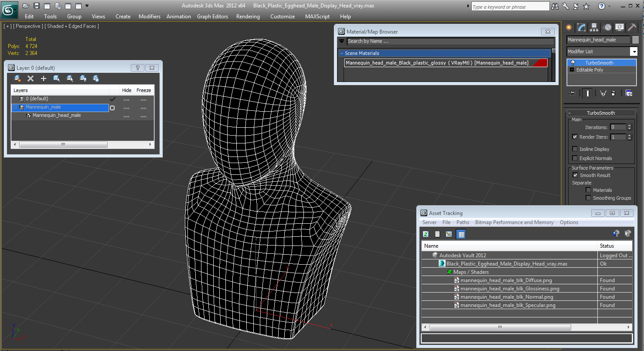Click the satellite Communication Center icon

click(x=576, y=6)
